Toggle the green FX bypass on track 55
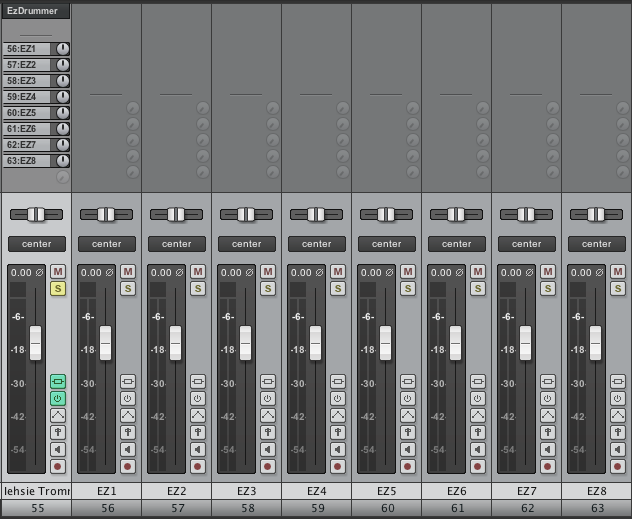632x519 pixels. click(58, 398)
